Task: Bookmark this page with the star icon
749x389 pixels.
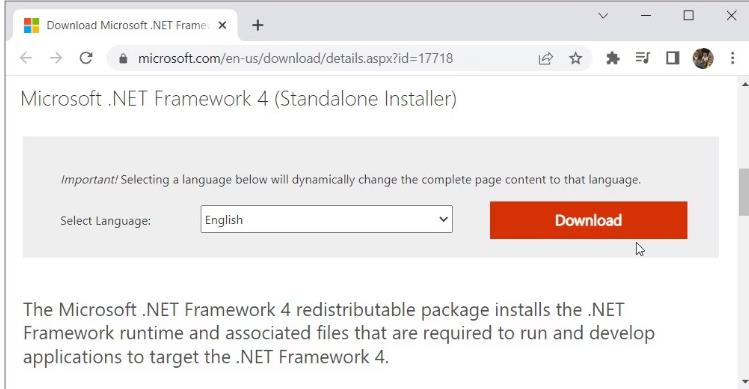Action: (x=576, y=58)
